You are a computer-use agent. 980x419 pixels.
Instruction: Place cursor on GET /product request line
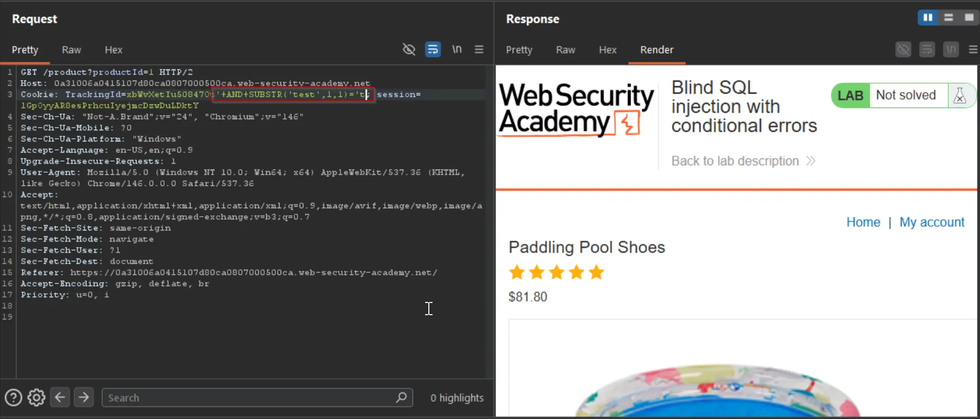click(106, 72)
